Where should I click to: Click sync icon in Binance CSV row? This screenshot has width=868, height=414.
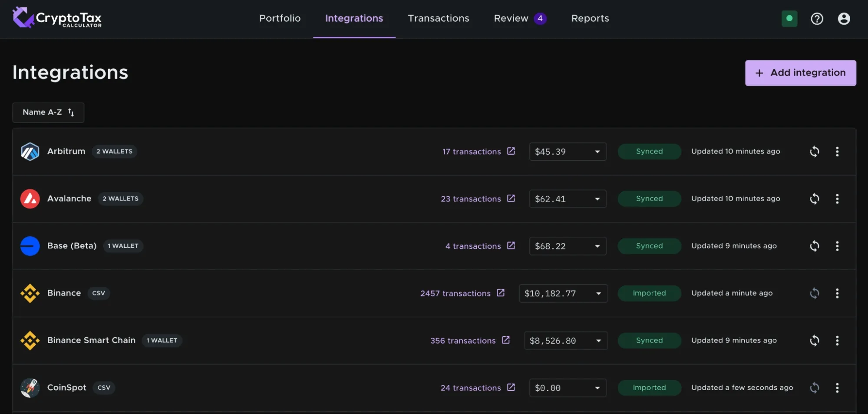pyautogui.click(x=815, y=294)
